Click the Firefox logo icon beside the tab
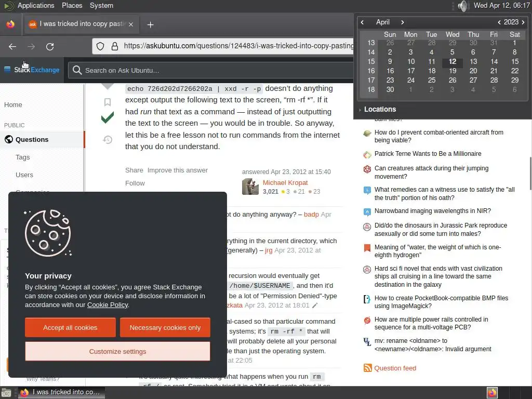This screenshot has height=399, width=532. tap(10, 24)
